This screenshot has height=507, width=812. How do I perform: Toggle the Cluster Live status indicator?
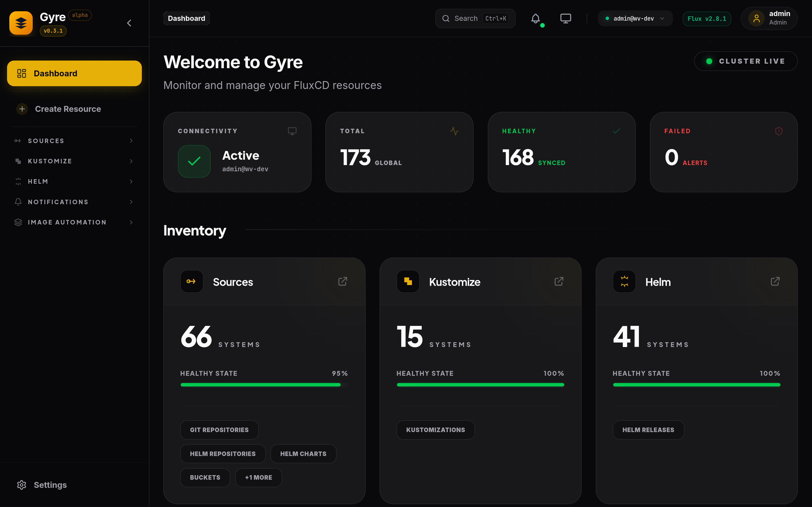coord(745,61)
